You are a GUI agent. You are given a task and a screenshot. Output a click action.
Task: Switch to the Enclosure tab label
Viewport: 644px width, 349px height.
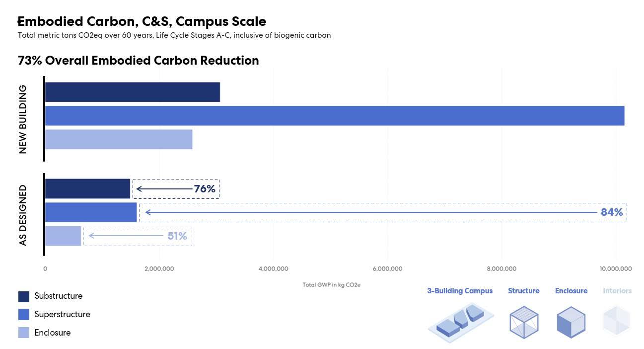571,291
